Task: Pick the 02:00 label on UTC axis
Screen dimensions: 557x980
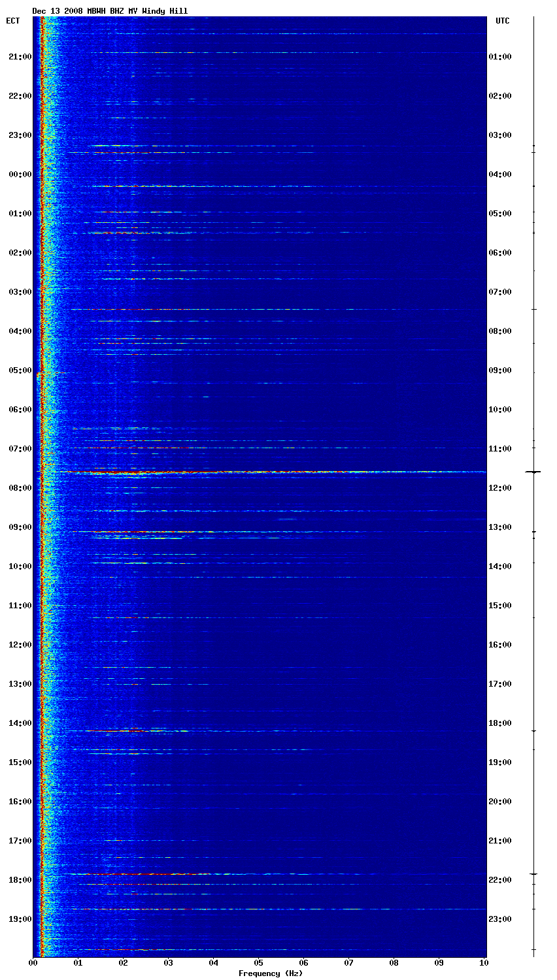Action: [x=500, y=96]
